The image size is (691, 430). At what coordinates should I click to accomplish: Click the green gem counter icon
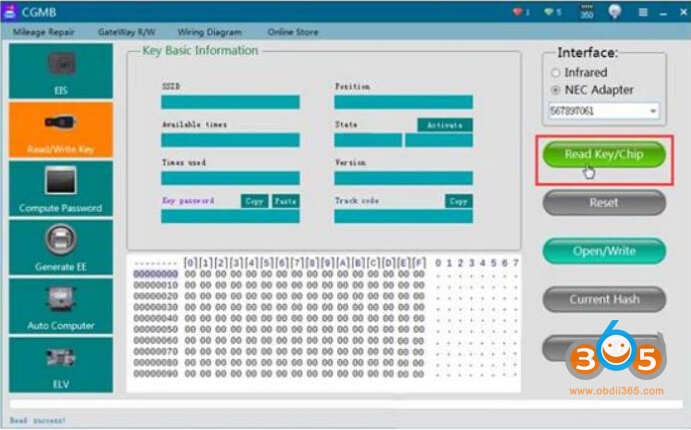pyautogui.click(x=551, y=12)
